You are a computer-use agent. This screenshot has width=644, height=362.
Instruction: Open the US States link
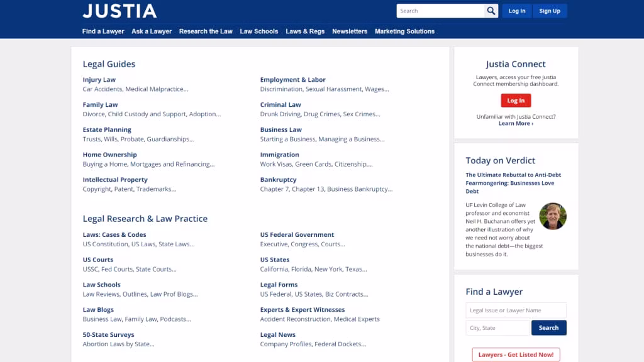[275, 260]
